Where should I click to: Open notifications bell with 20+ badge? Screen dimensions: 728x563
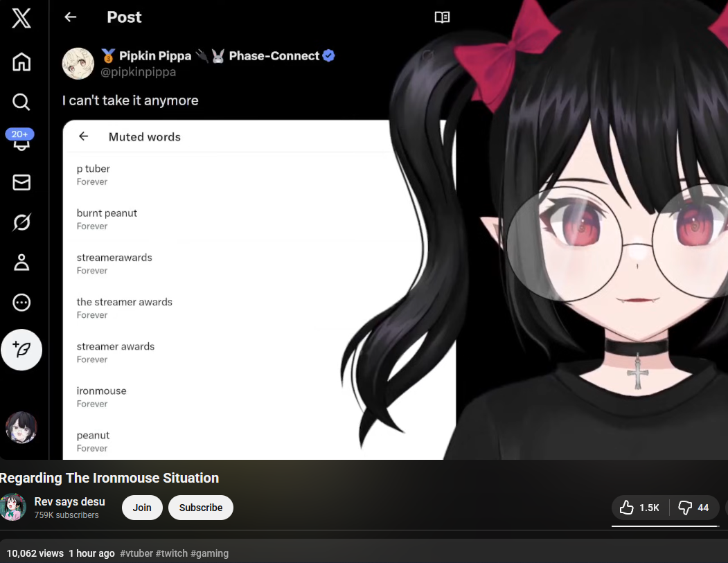click(20, 140)
